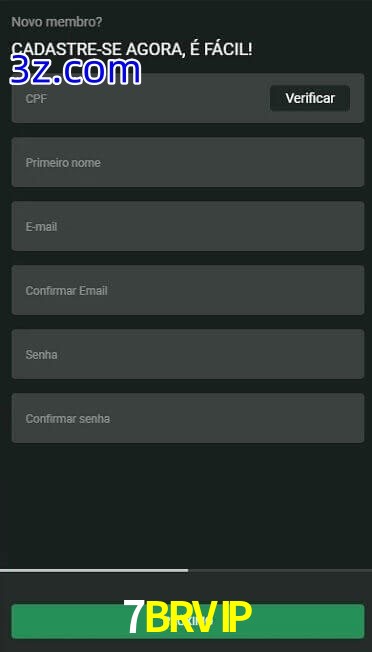Click the yellow BRVIP overlay text
This screenshot has height=652, width=372.
(199, 617)
